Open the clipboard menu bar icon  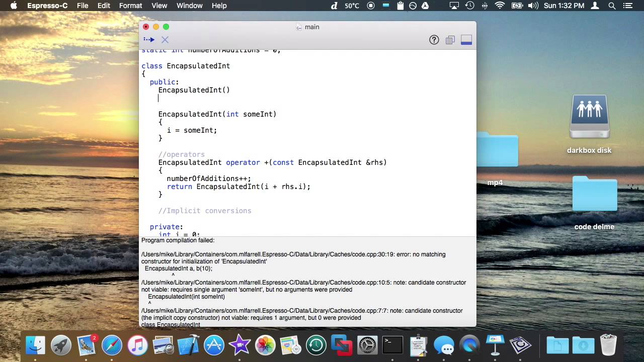coord(400,6)
